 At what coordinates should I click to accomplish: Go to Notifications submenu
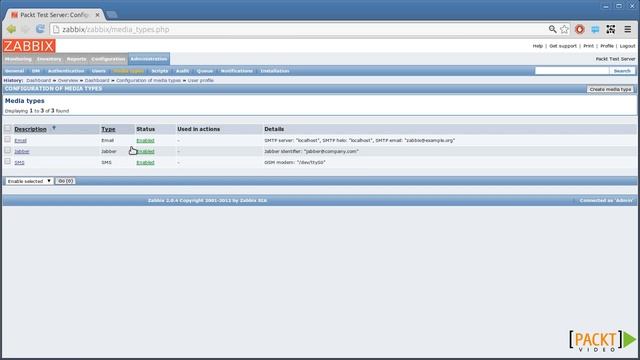coord(237,71)
